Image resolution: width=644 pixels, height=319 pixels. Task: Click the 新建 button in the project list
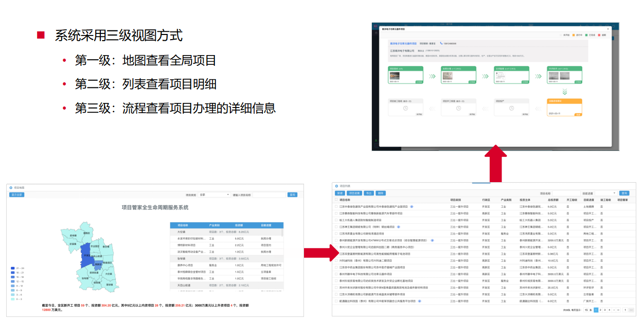(340, 193)
